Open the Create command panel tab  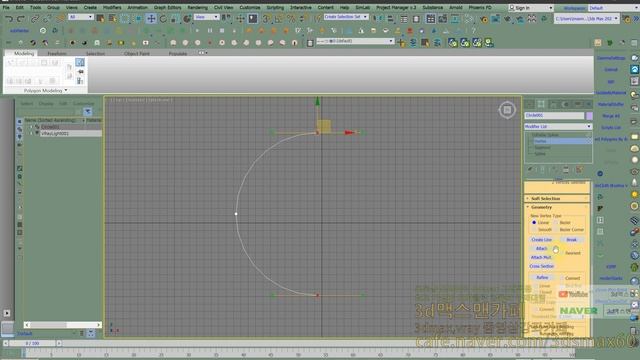click(x=529, y=104)
